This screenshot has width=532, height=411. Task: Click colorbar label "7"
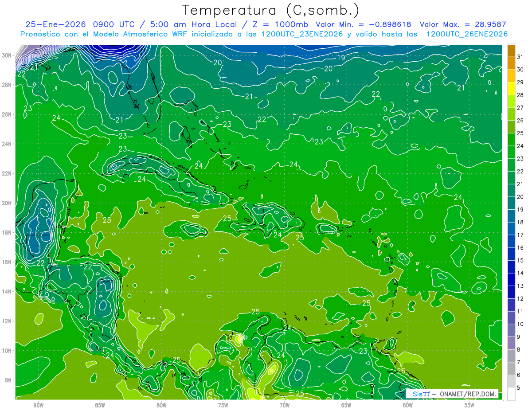[x=518, y=362]
